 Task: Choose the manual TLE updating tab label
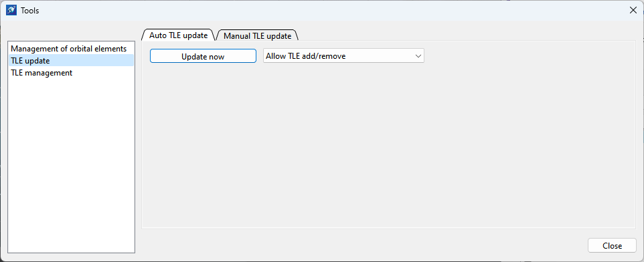258,35
